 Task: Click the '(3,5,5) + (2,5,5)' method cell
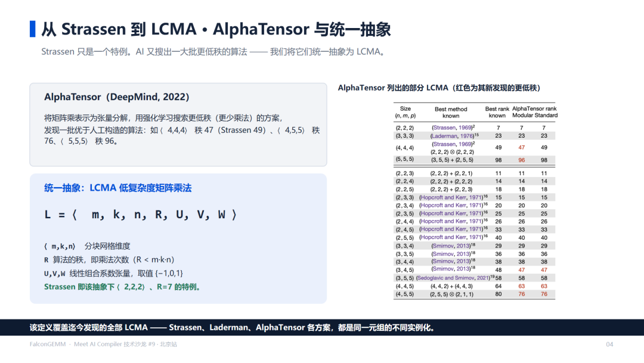point(452,160)
